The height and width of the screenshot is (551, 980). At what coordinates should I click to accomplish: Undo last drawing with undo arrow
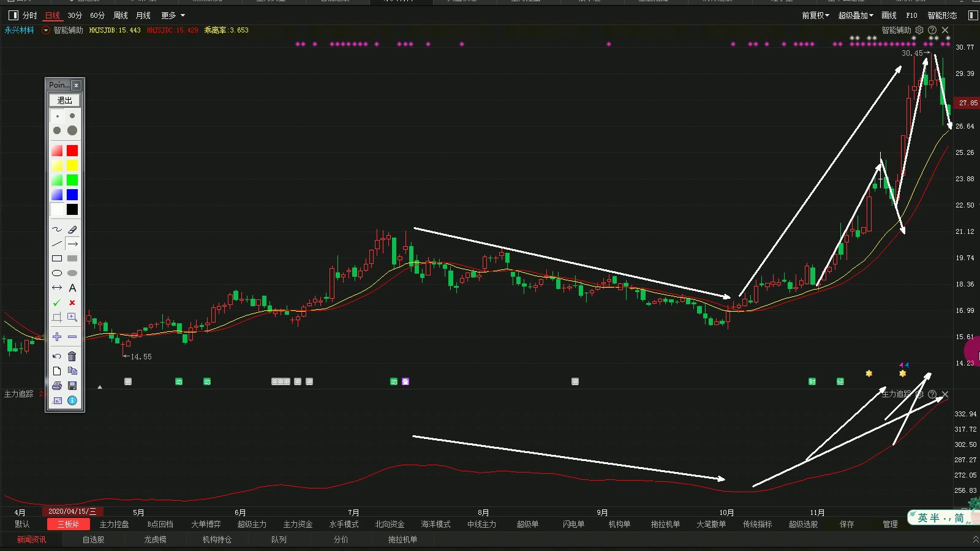(57, 356)
